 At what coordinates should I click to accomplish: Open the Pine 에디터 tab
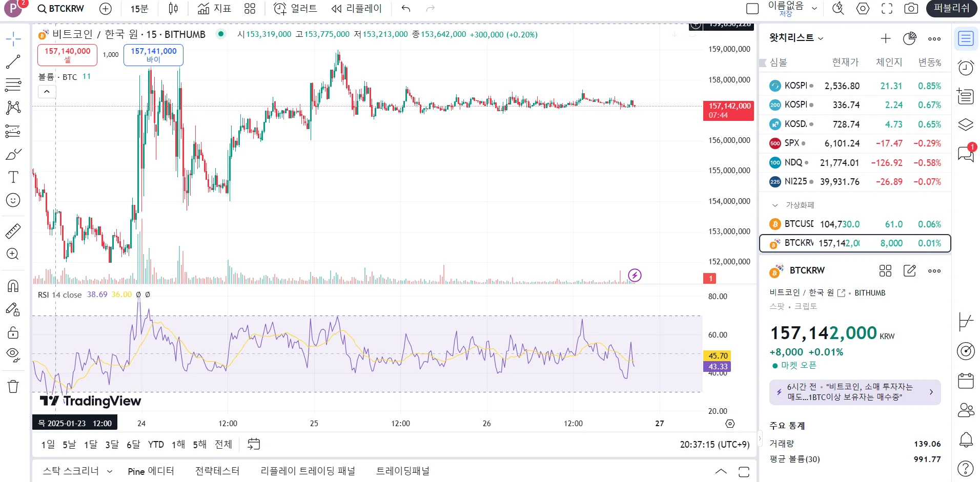coord(151,471)
